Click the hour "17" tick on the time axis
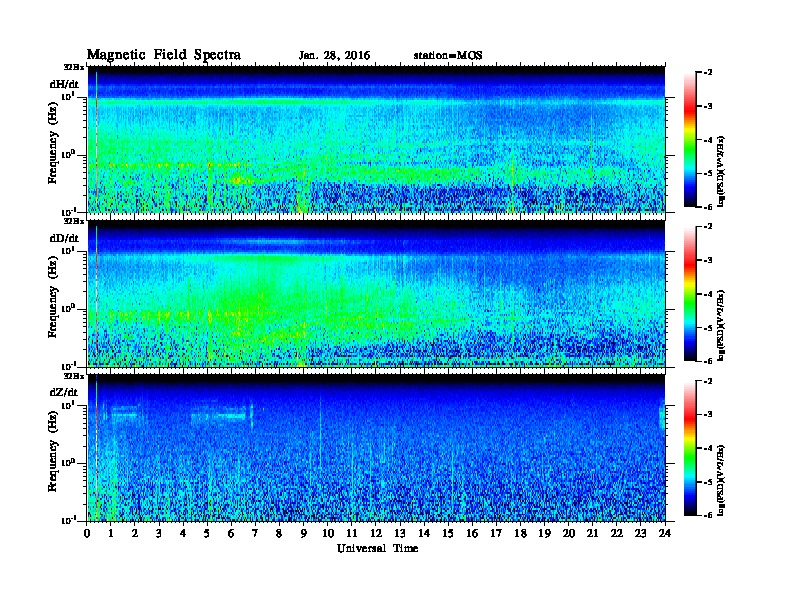The height and width of the screenshot is (612, 792). pyautogui.click(x=497, y=533)
